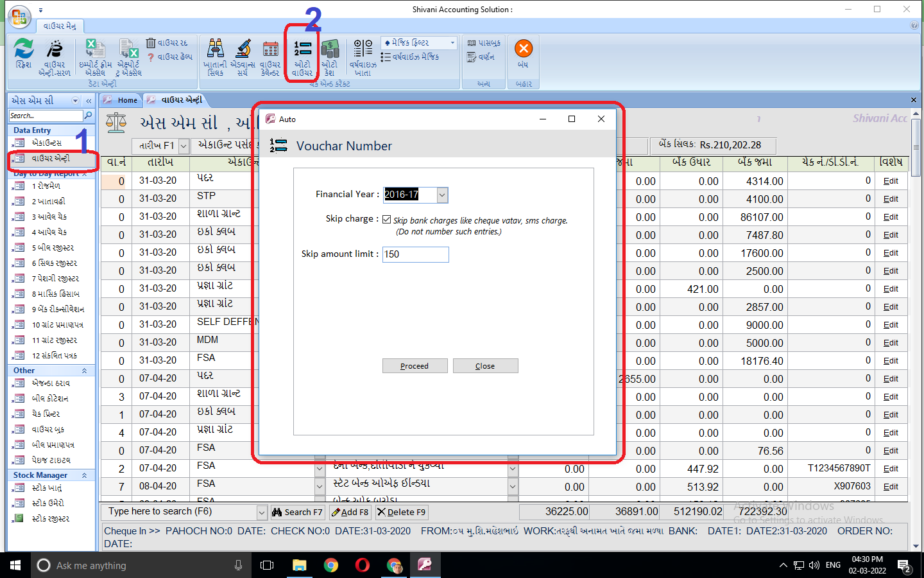Open the Financial Year dropdown
Viewport: 924px width, 578px height.
point(441,195)
